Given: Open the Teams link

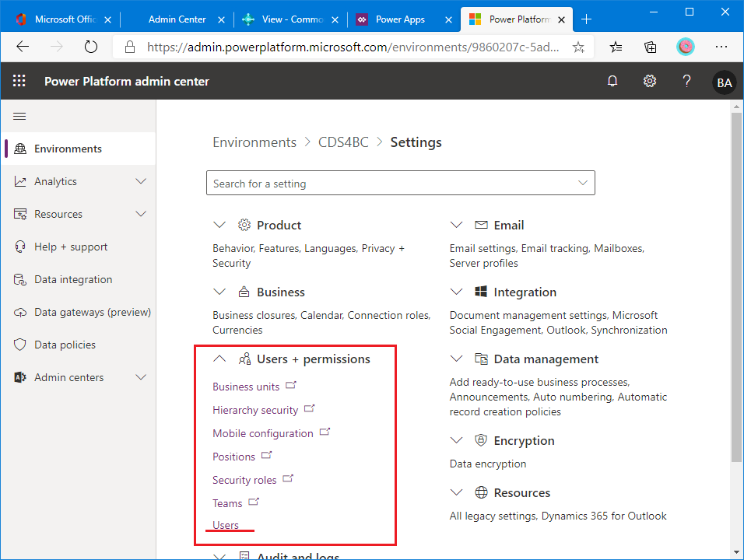Looking at the screenshot, I should [x=227, y=503].
